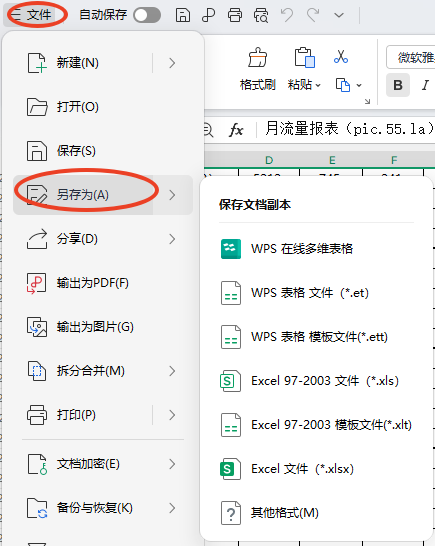Save as Excel 文件 (*.xlsx)
This screenshot has height=546, width=435.
[316, 469]
